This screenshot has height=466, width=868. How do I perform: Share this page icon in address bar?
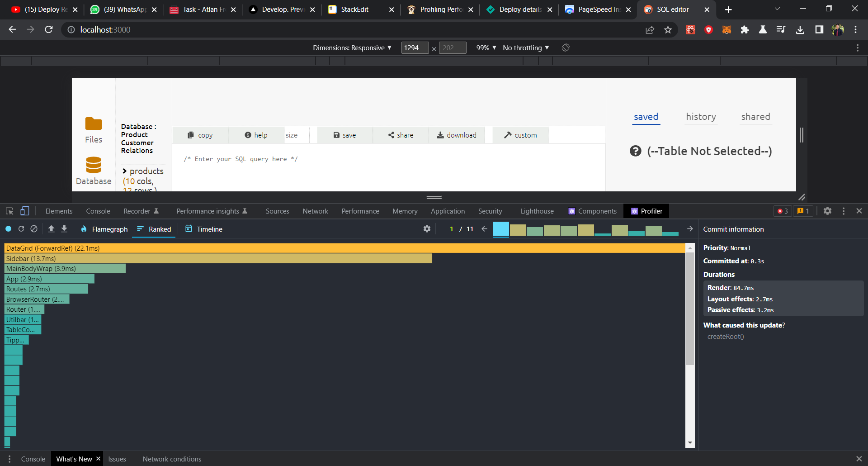650,30
